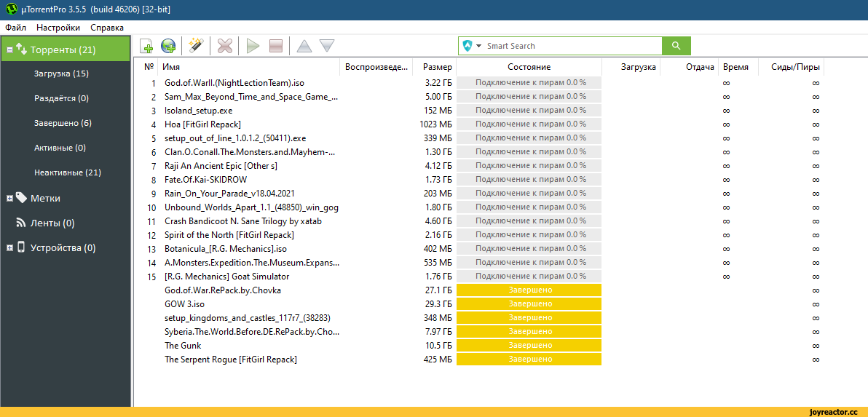868x417 pixels.
Task: Select torrent Hoa [FitGirl Repack]
Action: point(202,124)
